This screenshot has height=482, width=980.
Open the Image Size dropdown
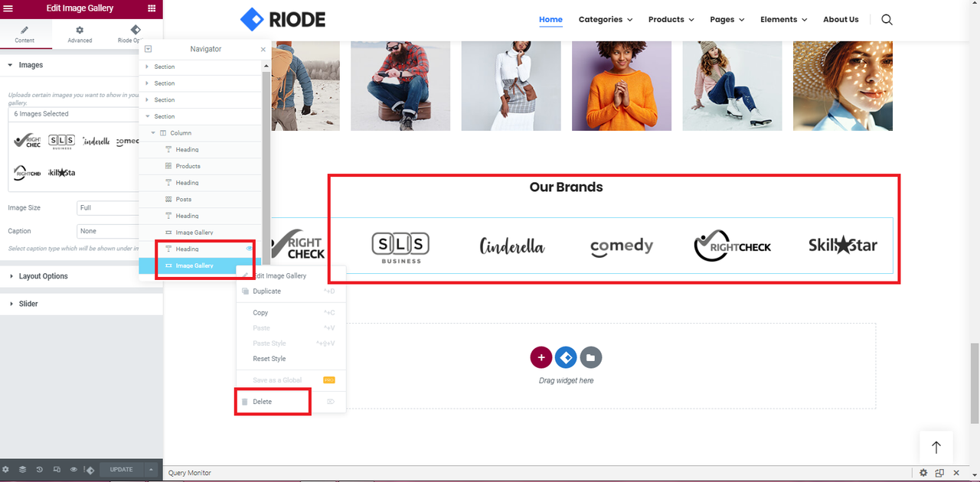[x=108, y=208]
